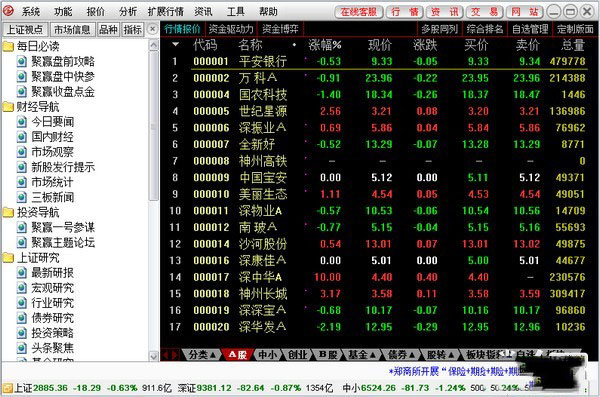Viewport: 600px width, 397px height.
Task: Collapse the 财经导航 folder
Action: (8, 107)
